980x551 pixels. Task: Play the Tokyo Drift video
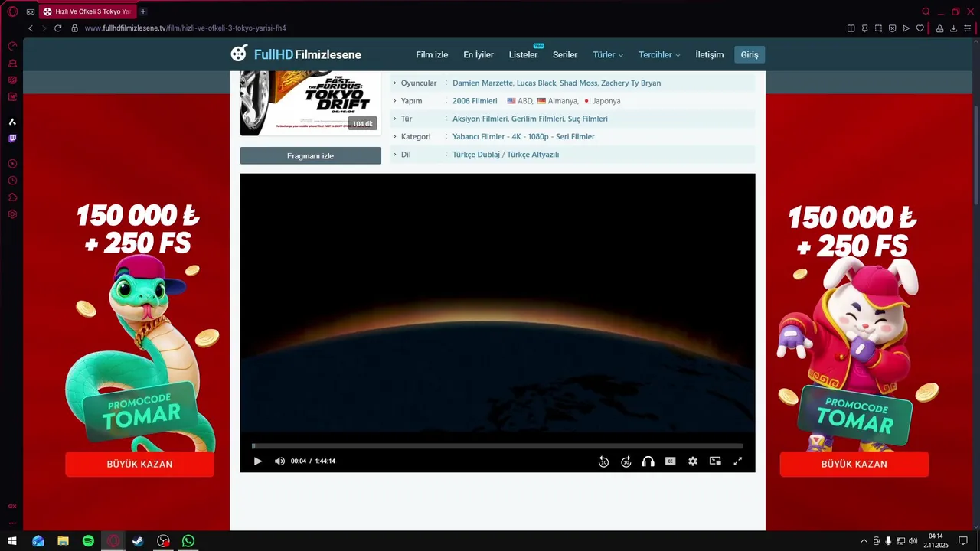click(258, 461)
